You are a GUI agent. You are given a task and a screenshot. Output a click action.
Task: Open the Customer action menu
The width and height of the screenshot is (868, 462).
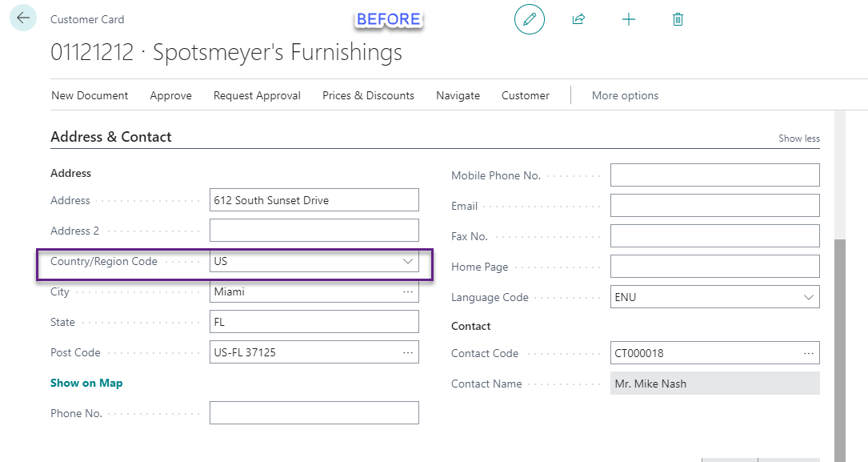tap(525, 95)
